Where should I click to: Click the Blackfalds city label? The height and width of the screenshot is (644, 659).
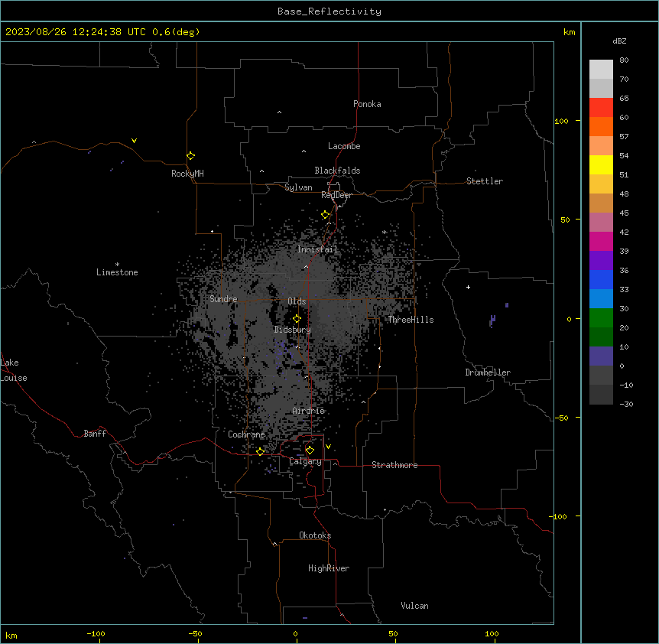tap(337, 171)
